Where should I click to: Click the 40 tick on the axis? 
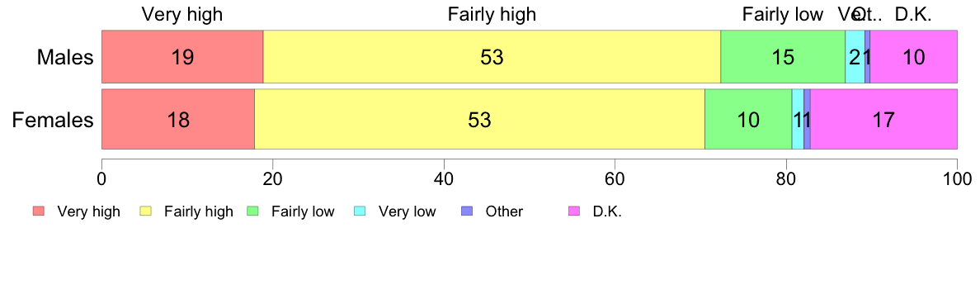click(x=444, y=177)
